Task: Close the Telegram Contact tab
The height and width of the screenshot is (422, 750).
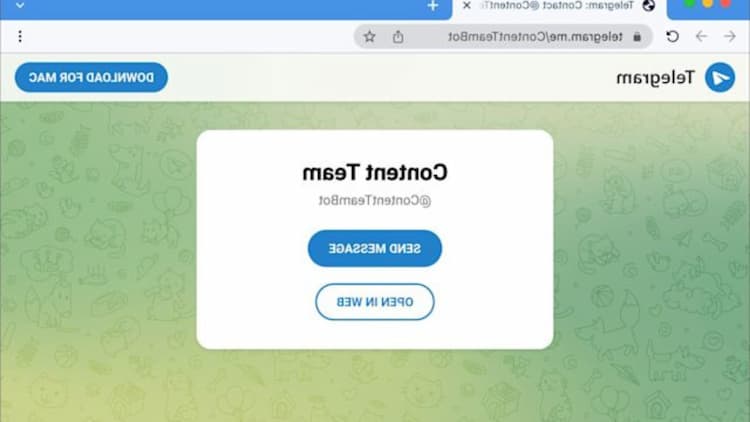Action: (x=467, y=5)
